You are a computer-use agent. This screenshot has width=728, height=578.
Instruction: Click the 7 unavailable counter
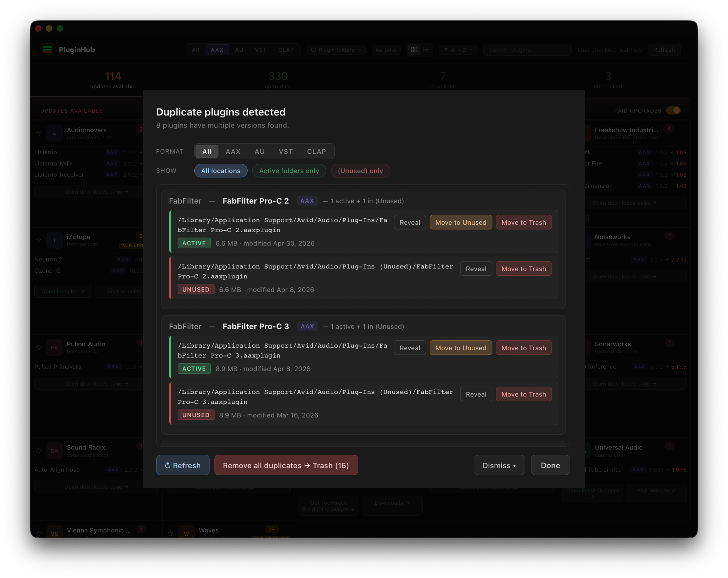coord(443,80)
